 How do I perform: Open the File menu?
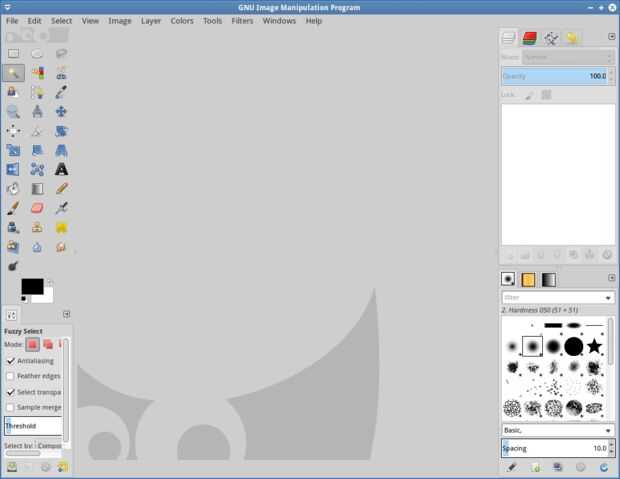(12, 21)
